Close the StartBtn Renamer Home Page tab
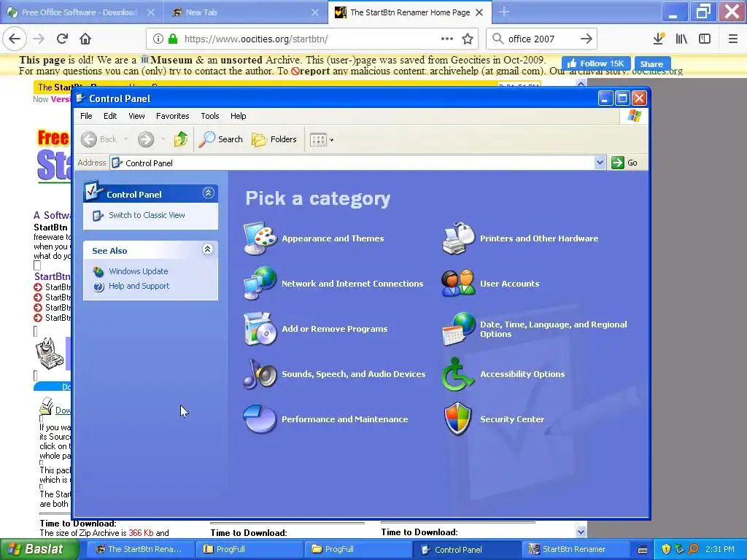Screen dimensions: 747x560 coord(479,12)
